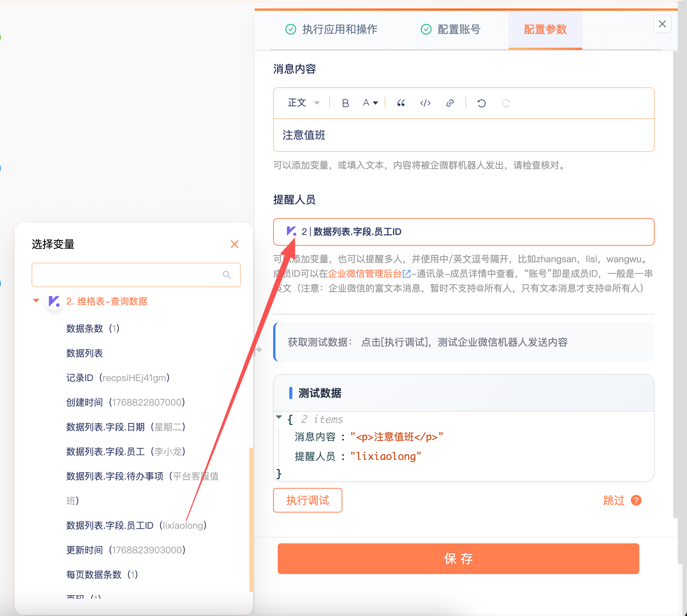Screen dimensions: 687x616
Task: Open the font color A dropdown
Action: point(370,103)
